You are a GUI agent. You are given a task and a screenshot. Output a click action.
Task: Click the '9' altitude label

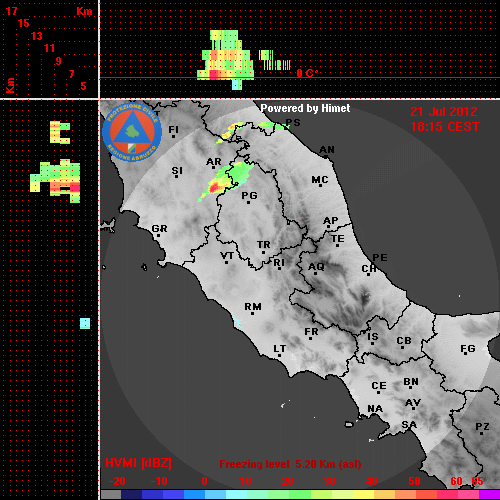coord(59,61)
